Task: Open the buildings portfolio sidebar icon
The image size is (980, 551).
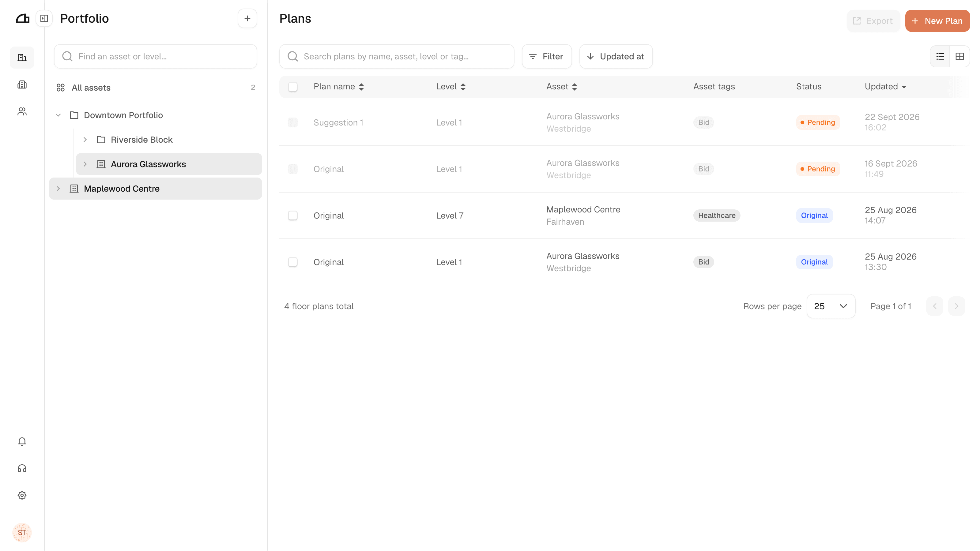Action: pyautogui.click(x=22, y=58)
